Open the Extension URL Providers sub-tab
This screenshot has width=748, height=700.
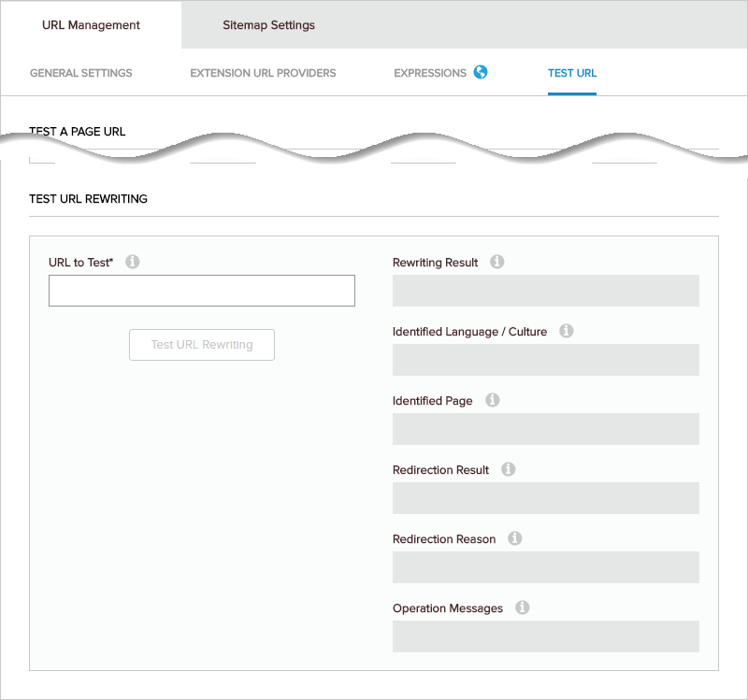coord(263,73)
